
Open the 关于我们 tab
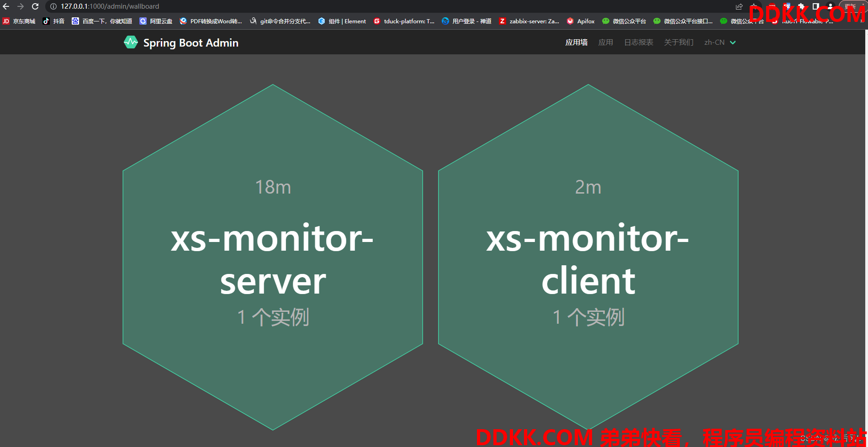pos(678,42)
